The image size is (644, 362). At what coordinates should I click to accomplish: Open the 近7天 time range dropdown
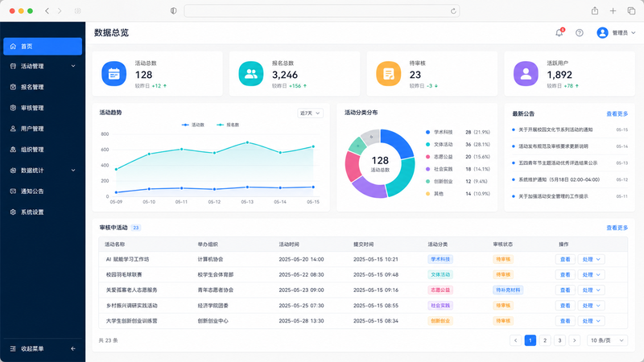click(x=310, y=113)
